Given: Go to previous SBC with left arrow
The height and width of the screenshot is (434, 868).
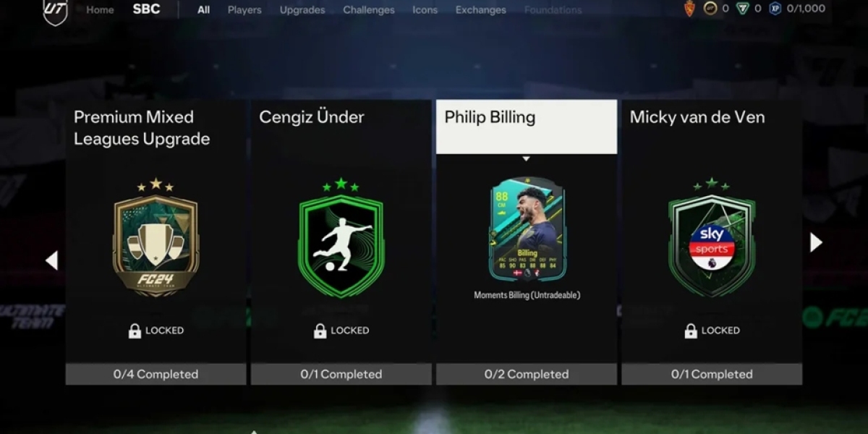Looking at the screenshot, I should [51, 260].
